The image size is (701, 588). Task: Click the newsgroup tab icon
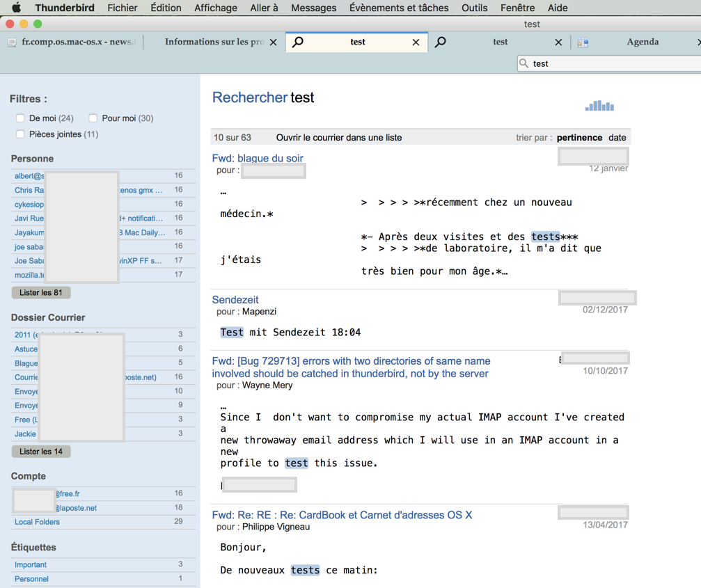click(x=12, y=42)
